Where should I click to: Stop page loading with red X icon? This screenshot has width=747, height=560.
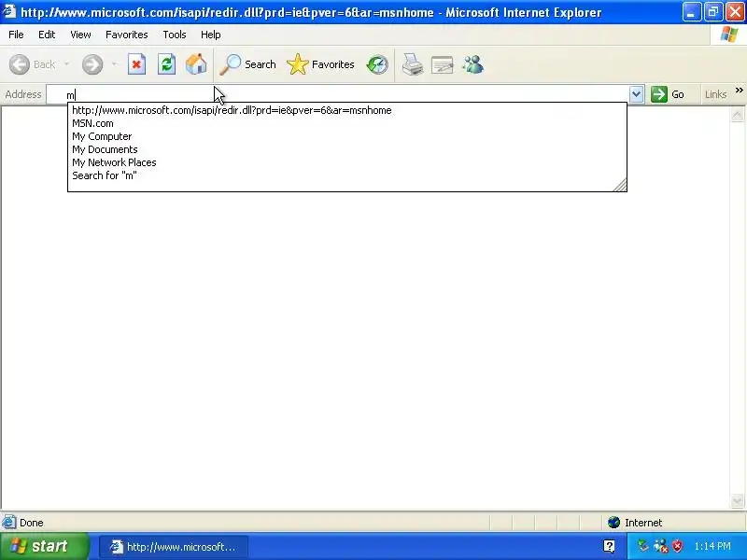pos(136,64)
